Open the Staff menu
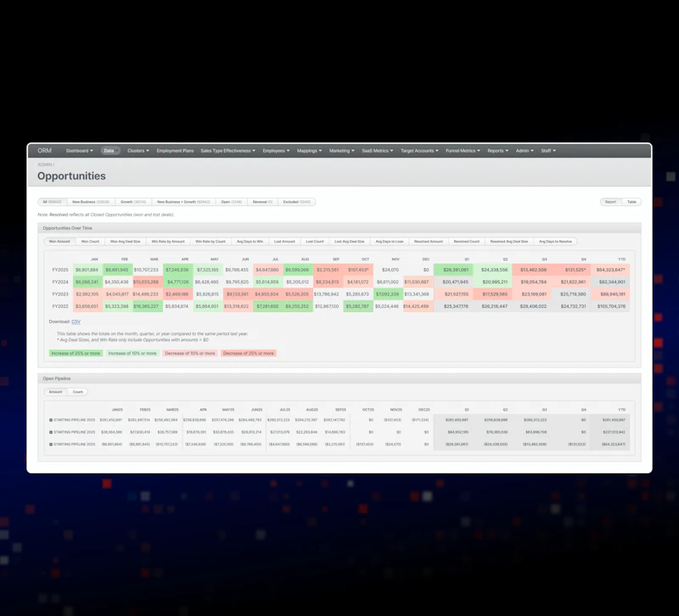 (548, 151)
